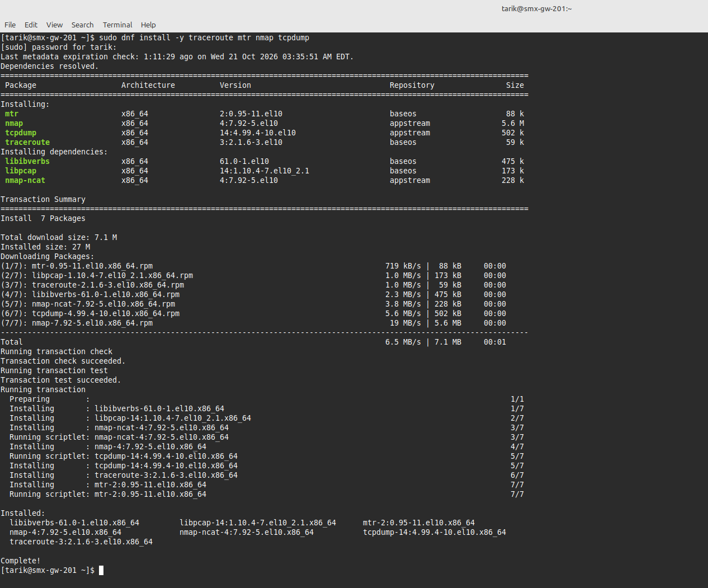
Task: Open the Edit menu
Action: point(31,25)
